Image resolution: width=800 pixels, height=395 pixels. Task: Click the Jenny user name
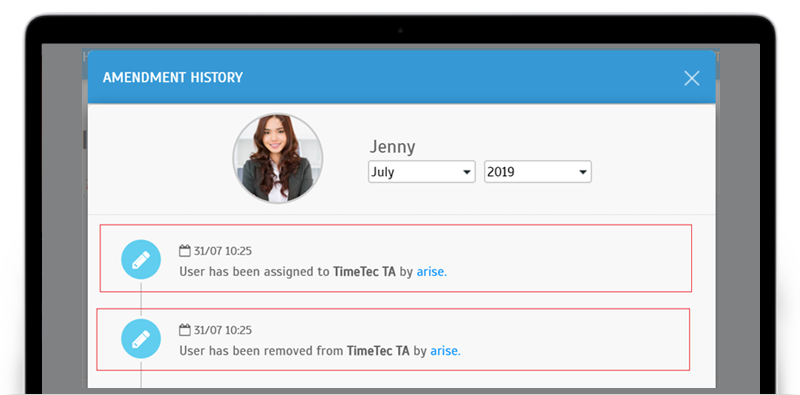392,147
